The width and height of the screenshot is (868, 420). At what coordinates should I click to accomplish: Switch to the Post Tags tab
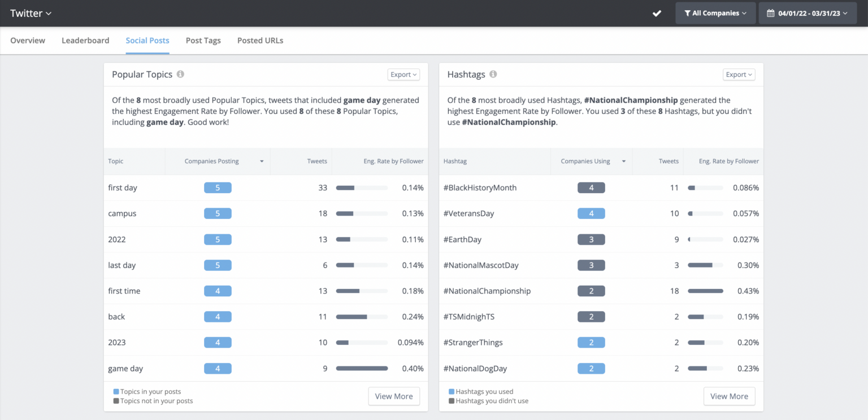(203, 40)
